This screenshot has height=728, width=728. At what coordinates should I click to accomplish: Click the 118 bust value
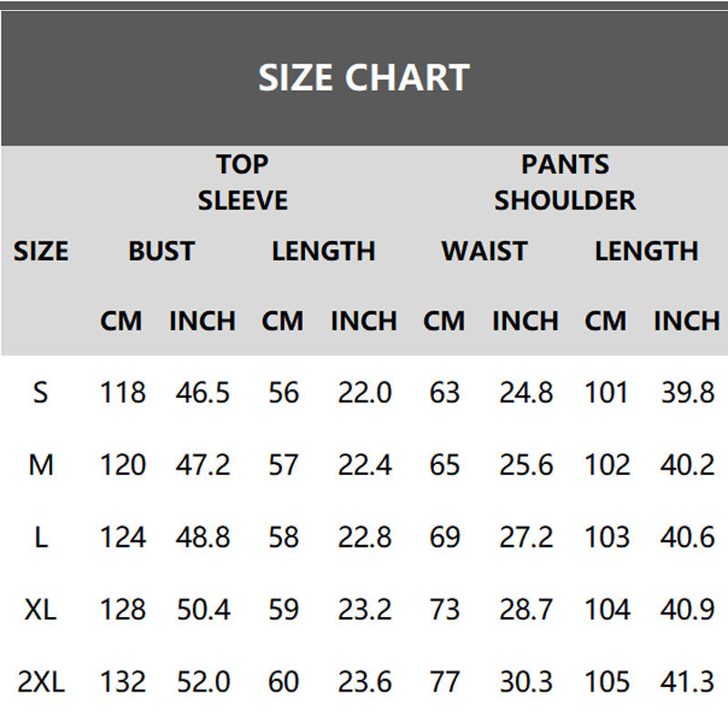tap(122, 393)
